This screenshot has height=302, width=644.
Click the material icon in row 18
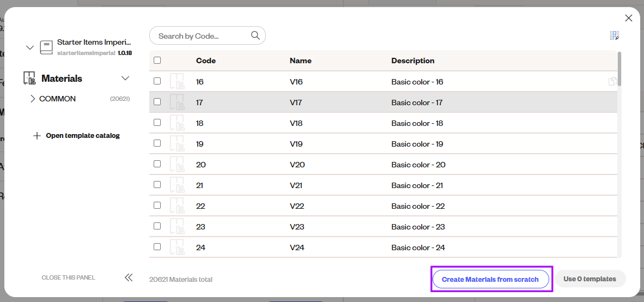click(177, 123)
